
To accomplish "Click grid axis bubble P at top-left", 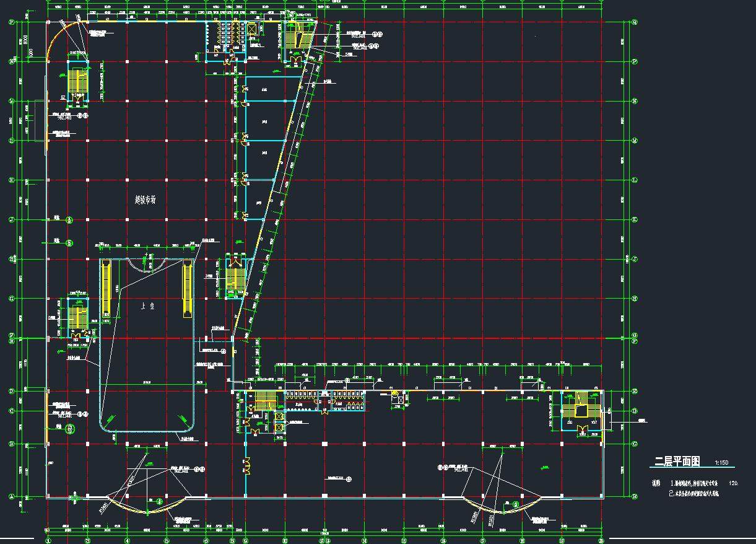I will (11, 22).
